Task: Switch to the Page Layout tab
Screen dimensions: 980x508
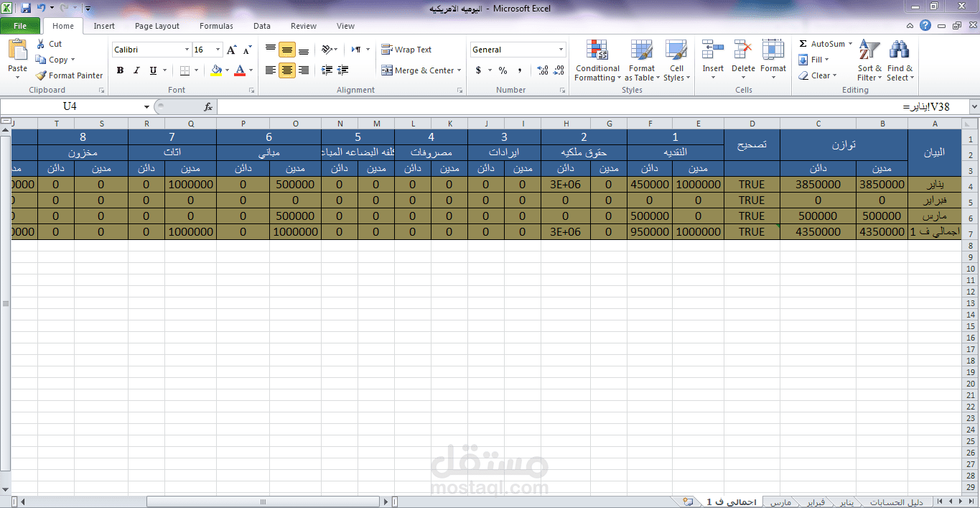Action: point(157,26)
